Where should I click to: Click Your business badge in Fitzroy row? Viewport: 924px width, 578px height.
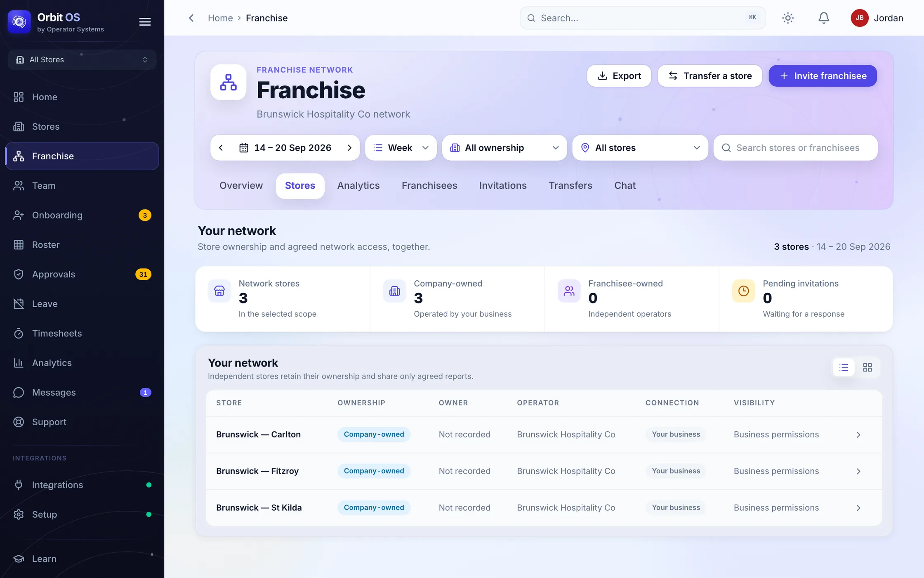coord(676,471)
